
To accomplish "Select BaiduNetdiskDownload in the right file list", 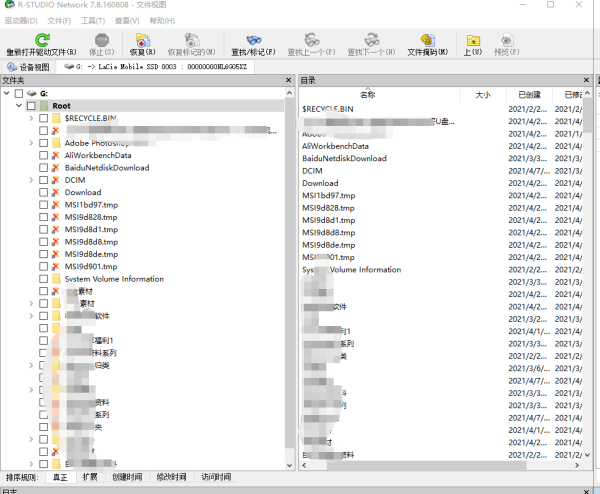I will 344,158.
